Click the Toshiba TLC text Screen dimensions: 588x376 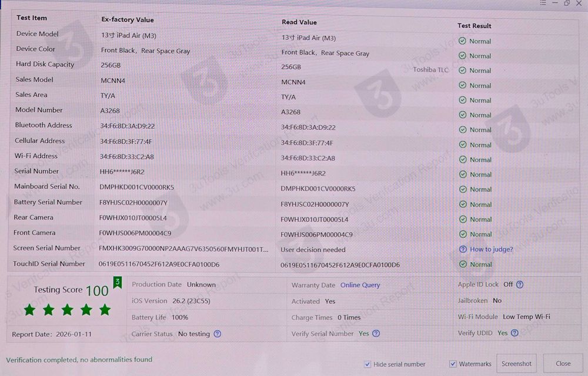click(430, 70)
